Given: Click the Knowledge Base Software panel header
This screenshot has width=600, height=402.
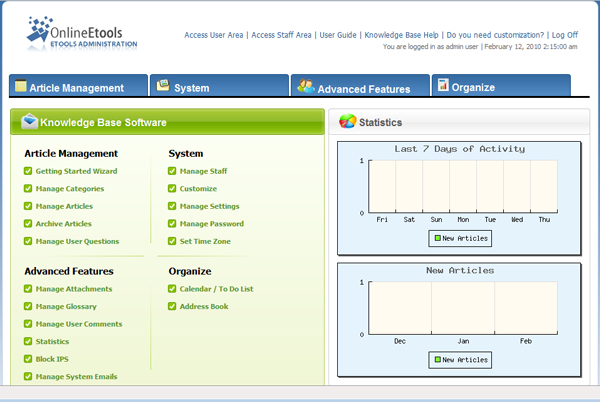Looking at the screenshot, I should [x=167, y=122].
